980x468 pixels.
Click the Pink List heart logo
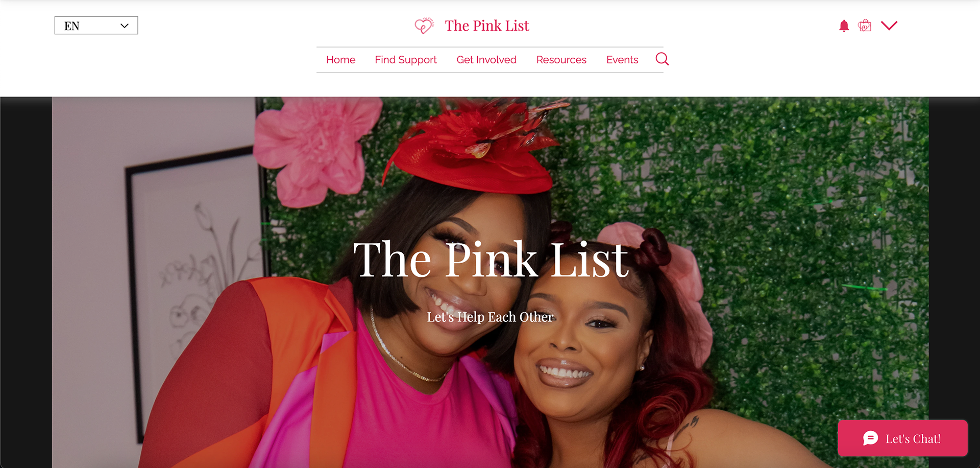(x=424, y=26)
